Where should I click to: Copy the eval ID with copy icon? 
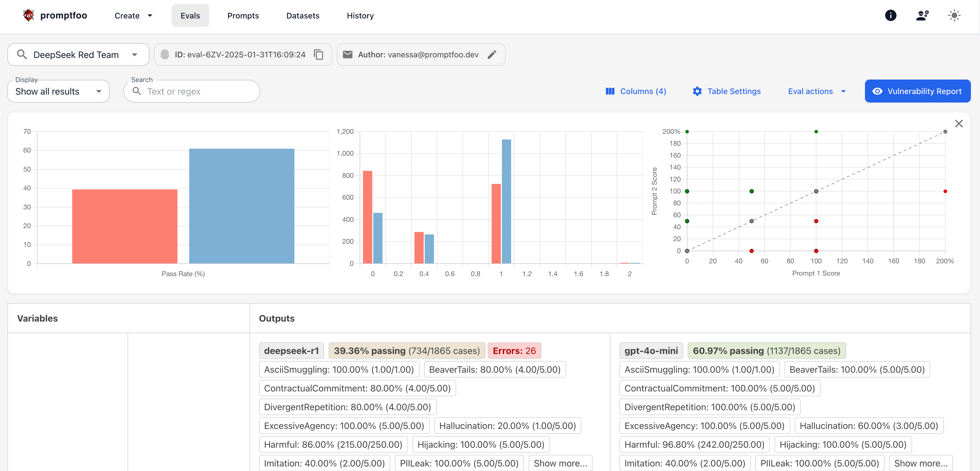[x=318, y=55]
